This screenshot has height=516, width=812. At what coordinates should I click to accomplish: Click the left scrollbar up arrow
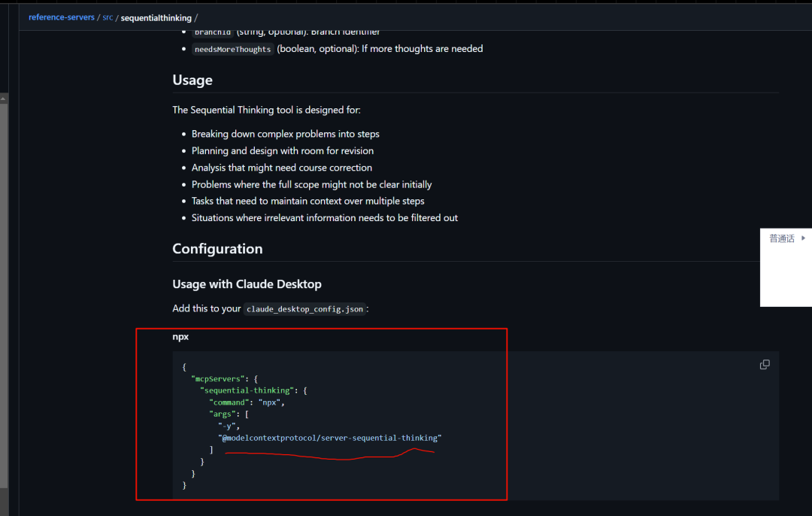4,98
